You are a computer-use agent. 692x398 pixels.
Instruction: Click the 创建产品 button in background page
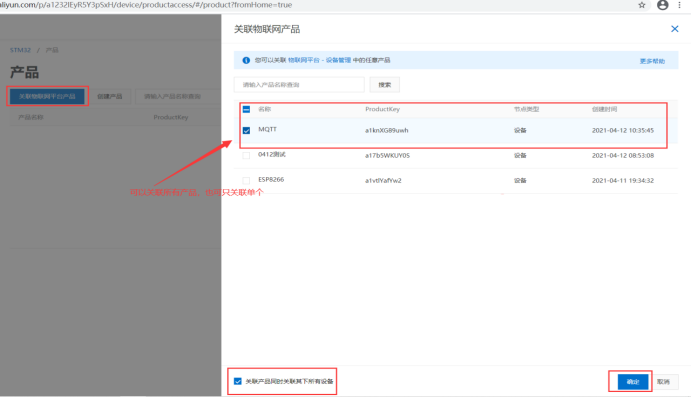109,96
